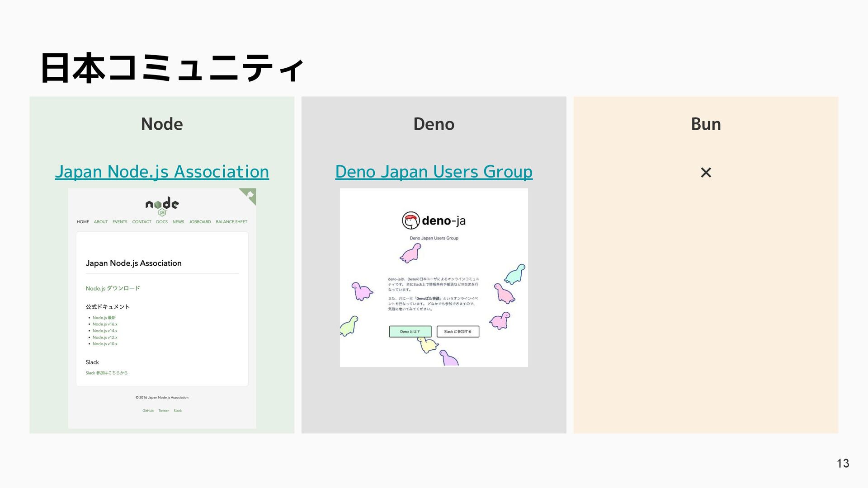This screenshot has width=868, height=488.
Task: Select the EVENTS menu item
Action: point(120,222)
